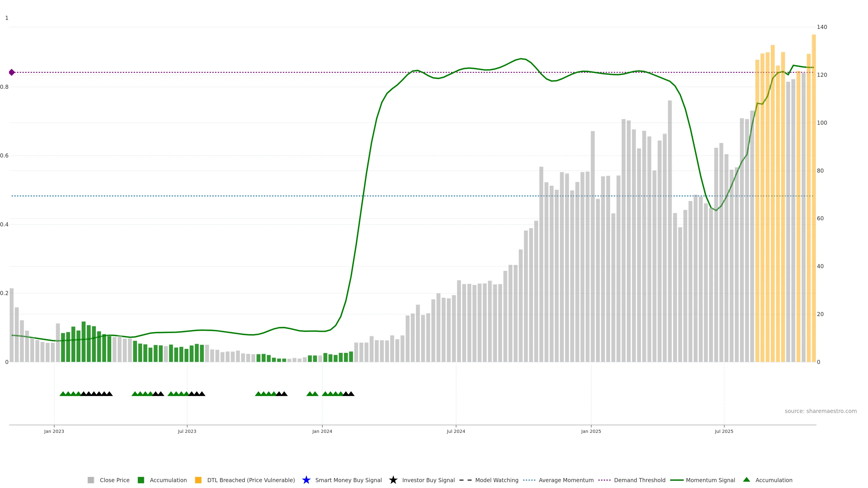Click the tallest orange bar at far right
The width and height of the screenshot is (868, 488).
(x=814, y=202)
